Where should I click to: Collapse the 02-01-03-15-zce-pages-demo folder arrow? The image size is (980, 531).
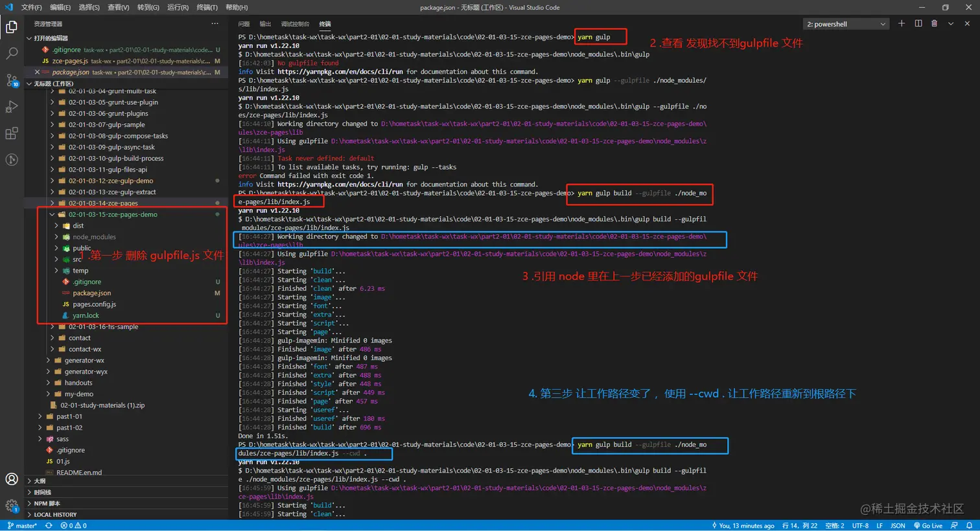[x=52, y=214]
